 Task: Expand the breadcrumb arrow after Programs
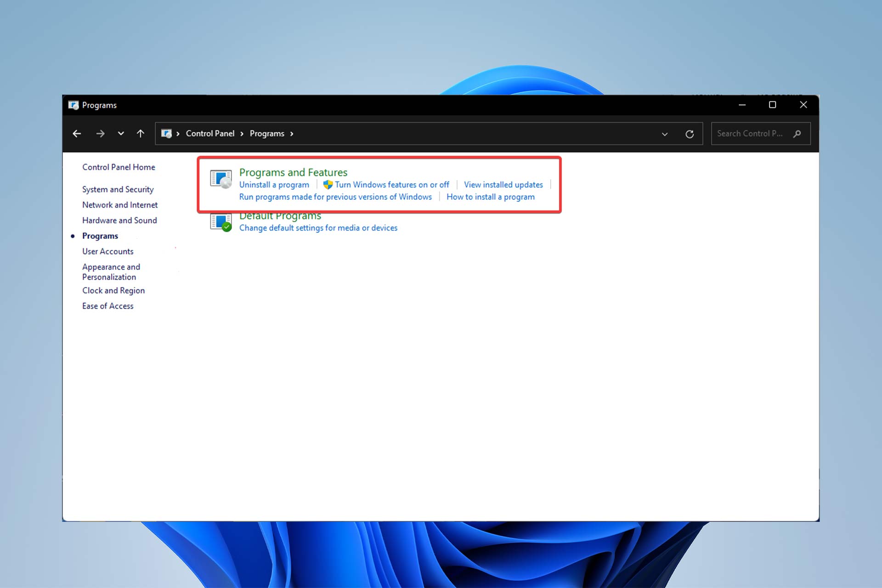click(292, 133)
